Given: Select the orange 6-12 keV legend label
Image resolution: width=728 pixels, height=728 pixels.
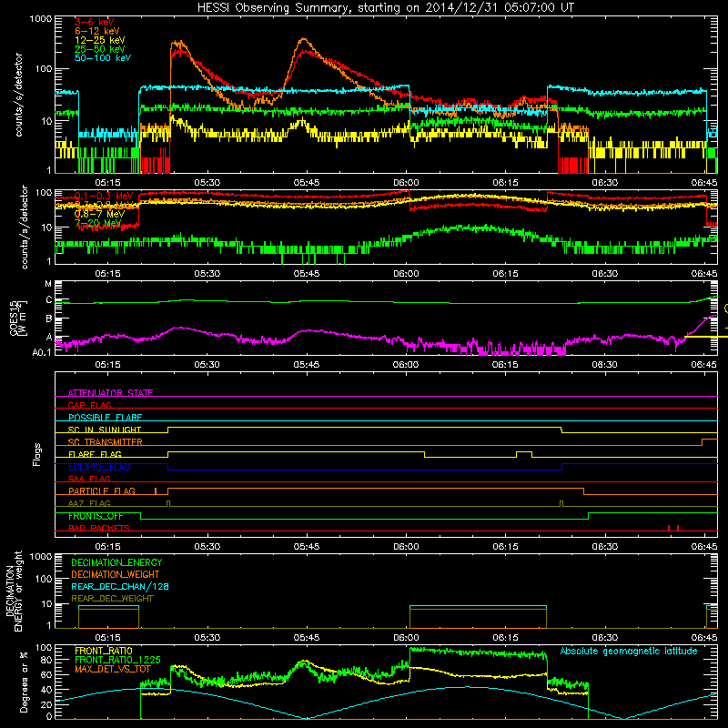Looking at the screenshot, I should tap(97, 31).
